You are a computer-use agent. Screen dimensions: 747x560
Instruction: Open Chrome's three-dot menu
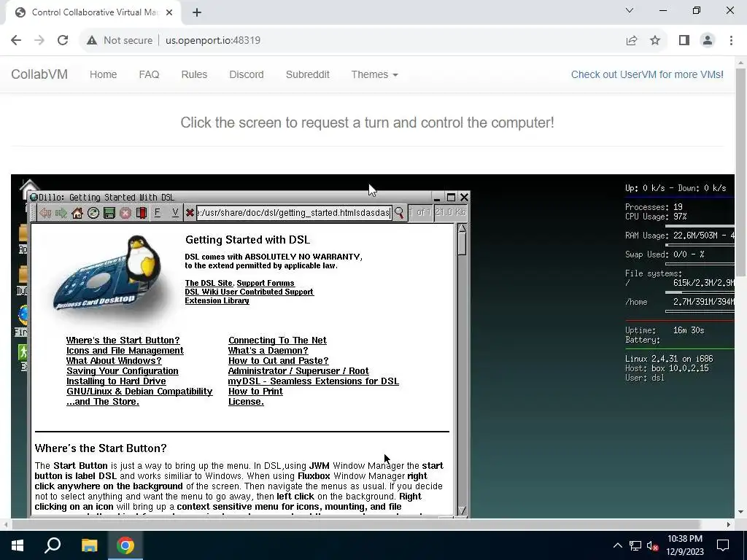coord(731,41)
